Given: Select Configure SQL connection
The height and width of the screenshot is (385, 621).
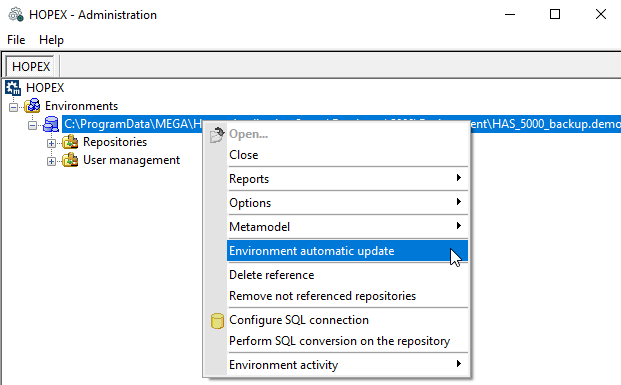Looking at the screenshot, I should click(x=347, y=320).
